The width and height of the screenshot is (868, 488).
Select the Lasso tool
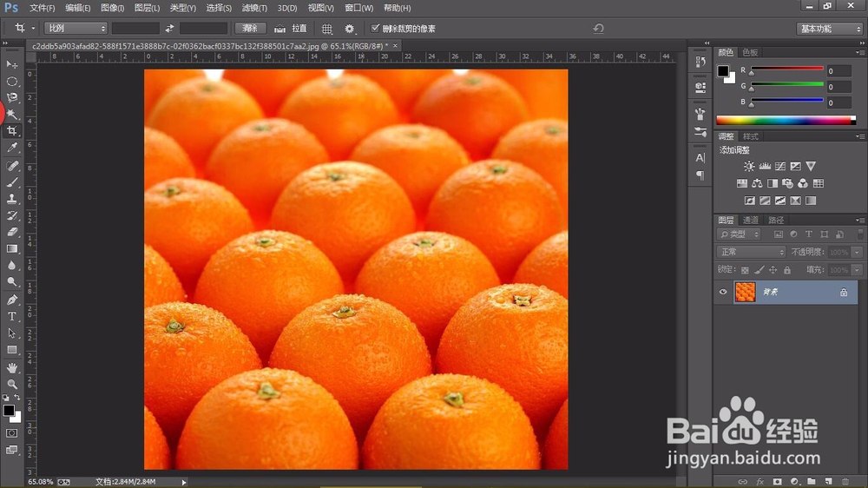tap(11, 98)
